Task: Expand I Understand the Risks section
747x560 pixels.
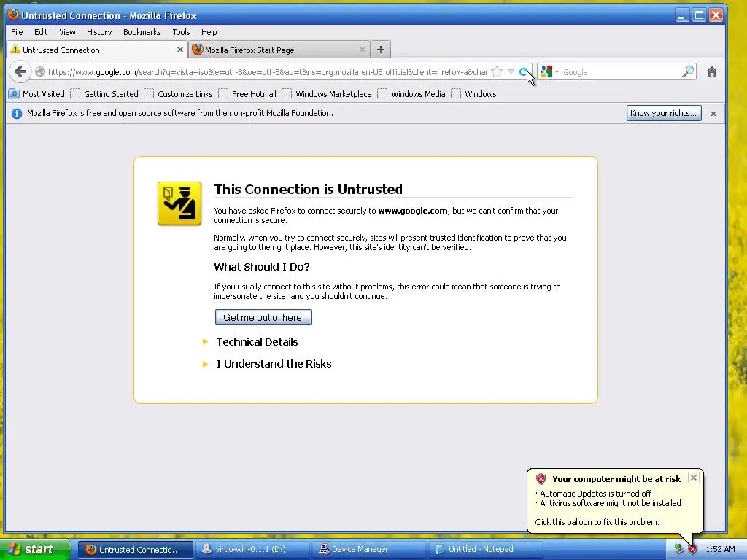Action: [274, 364]
